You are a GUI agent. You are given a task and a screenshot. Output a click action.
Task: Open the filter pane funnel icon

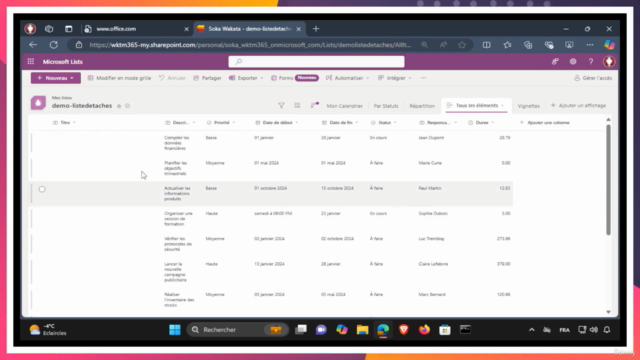(x=281, y=106)
